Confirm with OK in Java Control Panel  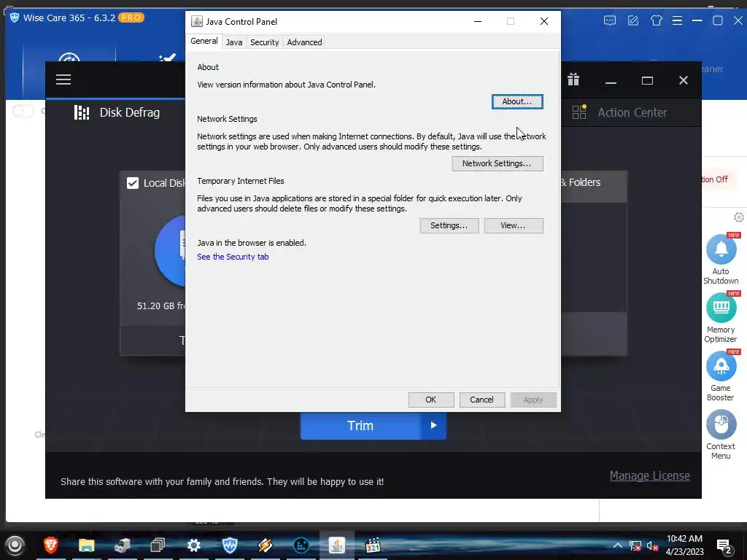tap(430, 400)
